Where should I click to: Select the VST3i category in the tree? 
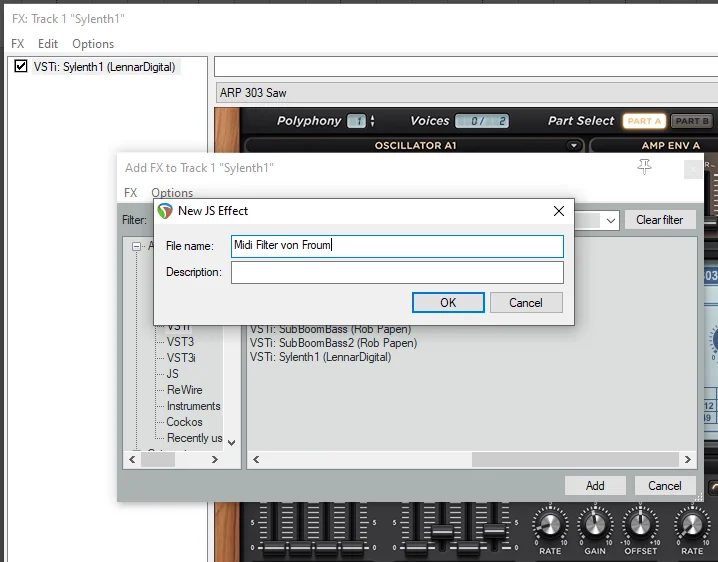(181, 358)
